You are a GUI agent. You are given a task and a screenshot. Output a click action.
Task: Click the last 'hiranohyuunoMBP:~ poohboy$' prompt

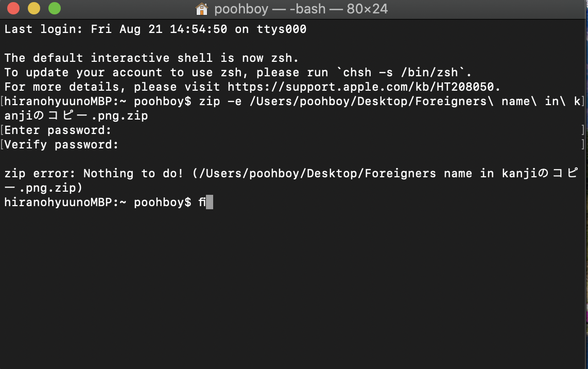(x=98, y=203)
